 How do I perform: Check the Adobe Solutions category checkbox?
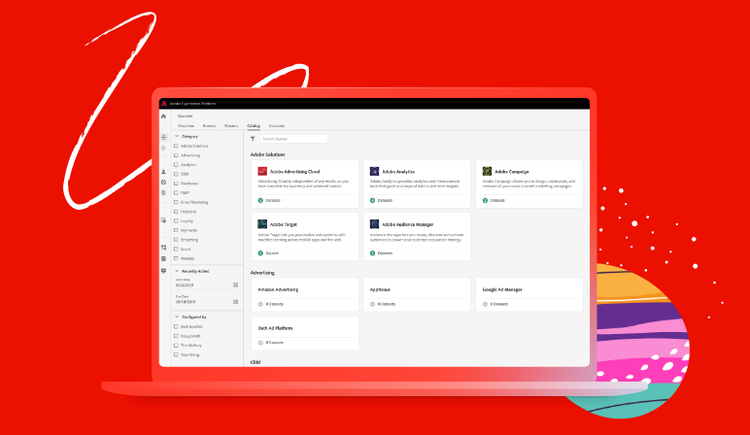pos(176,146)
